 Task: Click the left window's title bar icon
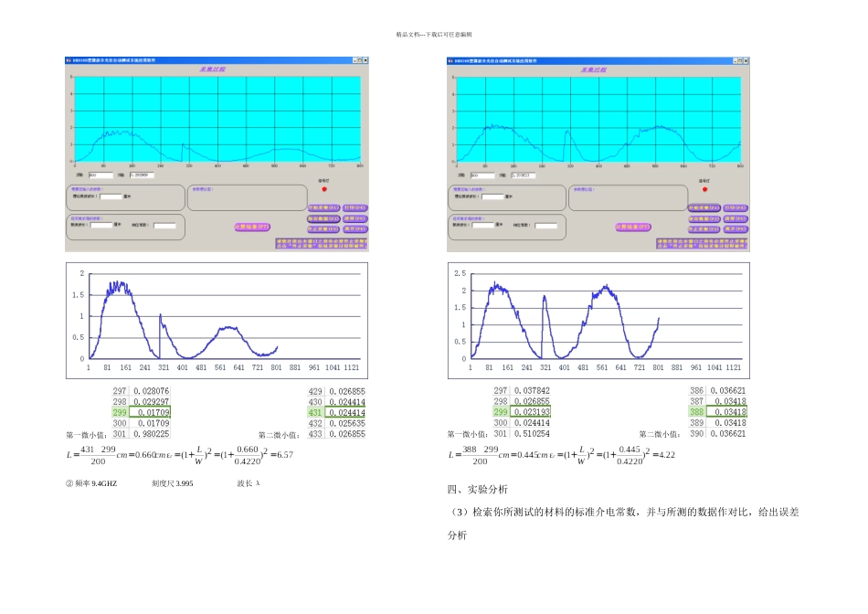pos(69,60)
